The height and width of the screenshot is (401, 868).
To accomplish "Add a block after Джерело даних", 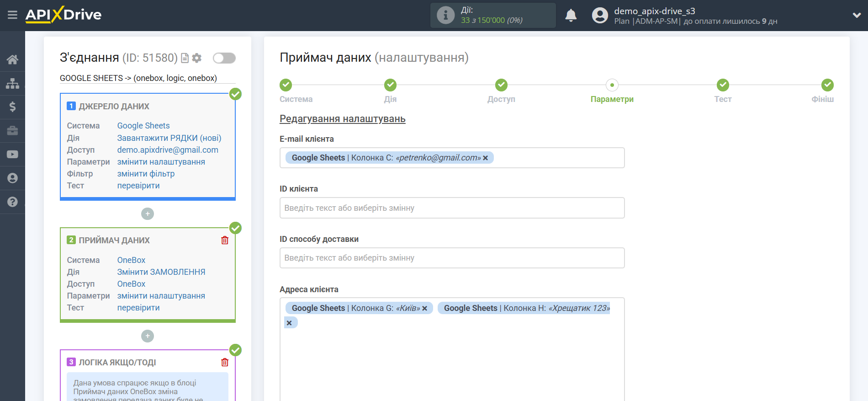I will [x=148, y=214].
